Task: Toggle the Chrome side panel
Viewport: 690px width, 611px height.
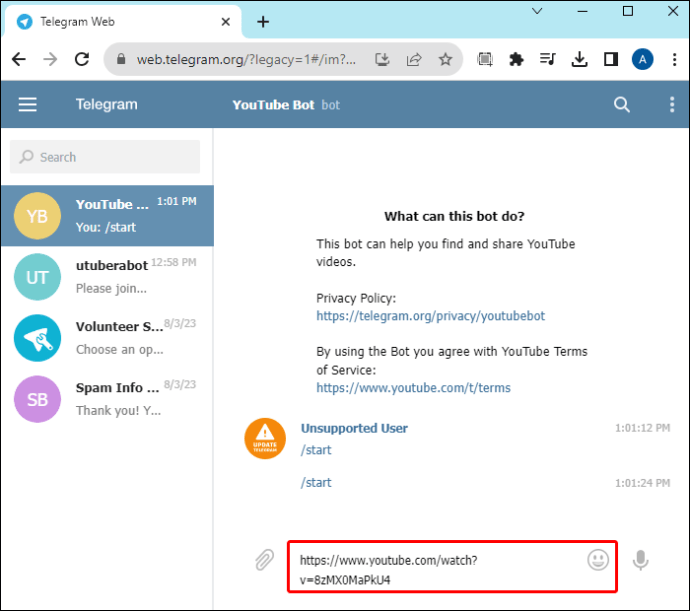Action: [610, 60]
